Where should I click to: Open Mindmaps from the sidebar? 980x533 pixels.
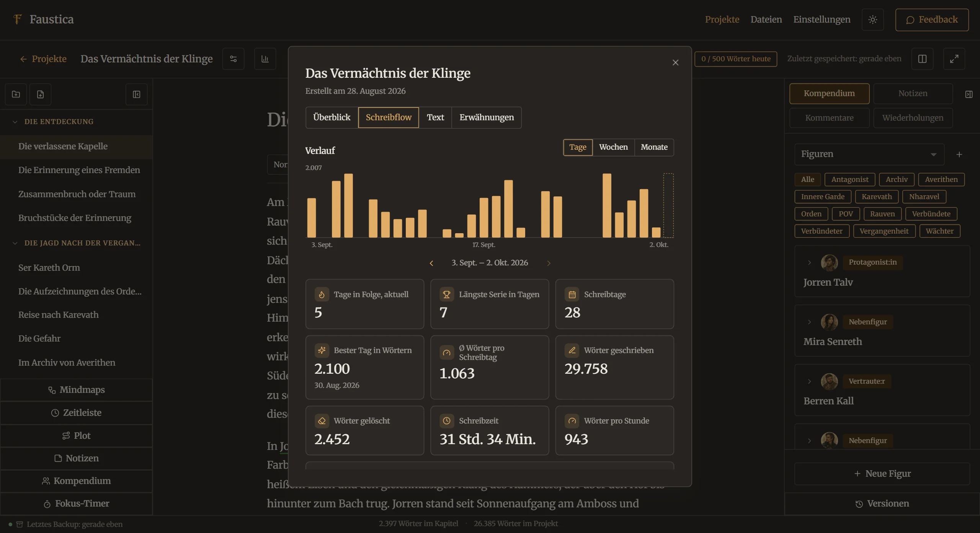77,390
